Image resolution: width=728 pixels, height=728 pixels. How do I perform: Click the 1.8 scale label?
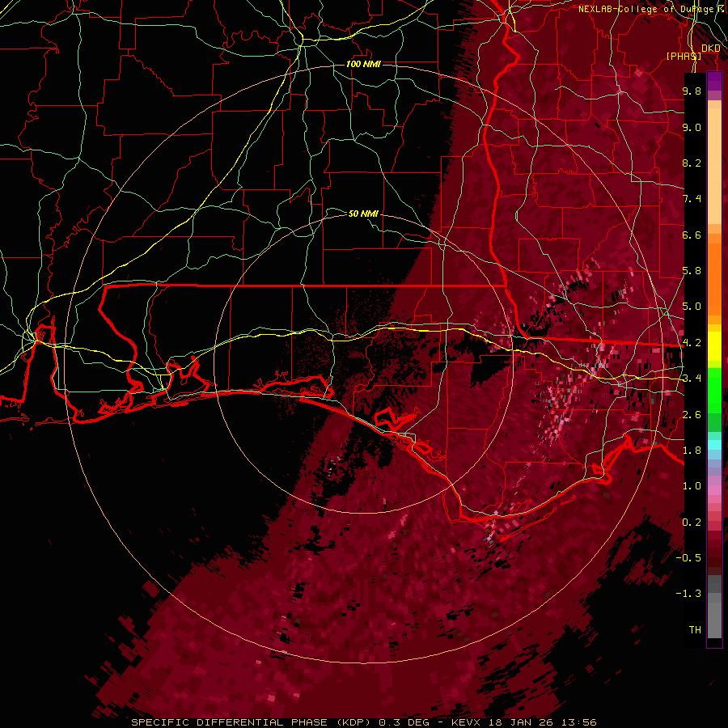pyautogui.click(x=692, y=451)
